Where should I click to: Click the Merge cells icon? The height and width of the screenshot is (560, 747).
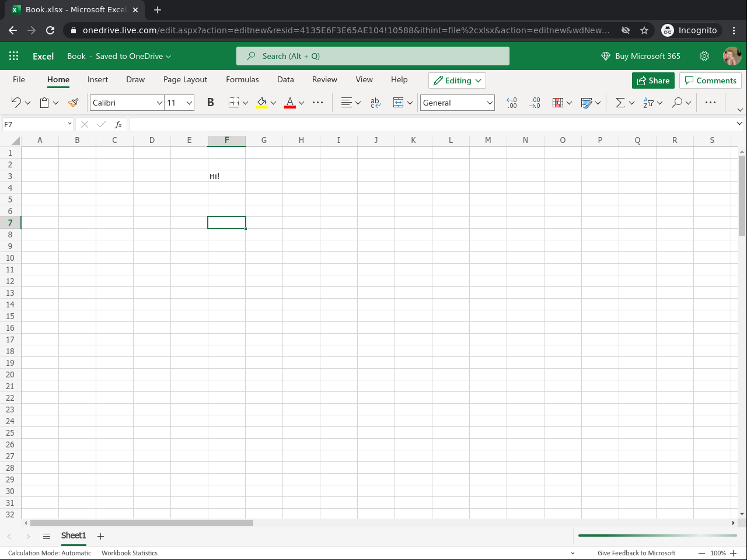[398, 103]
